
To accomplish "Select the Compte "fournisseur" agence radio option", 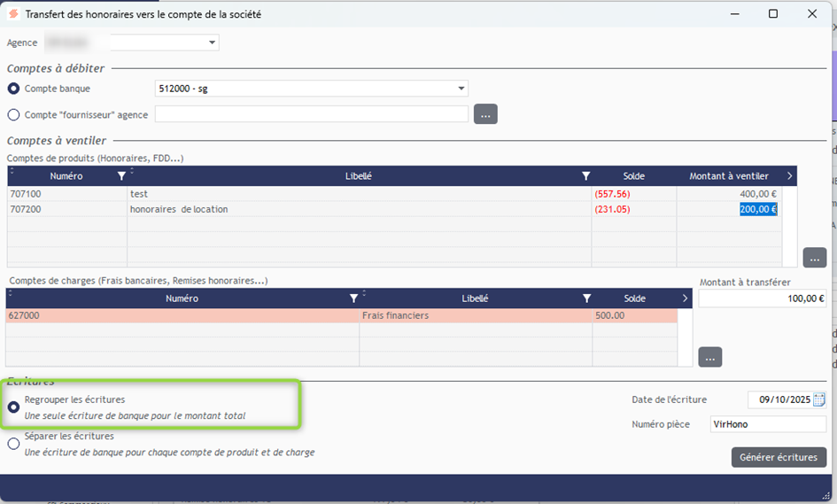I will point(13,114).
